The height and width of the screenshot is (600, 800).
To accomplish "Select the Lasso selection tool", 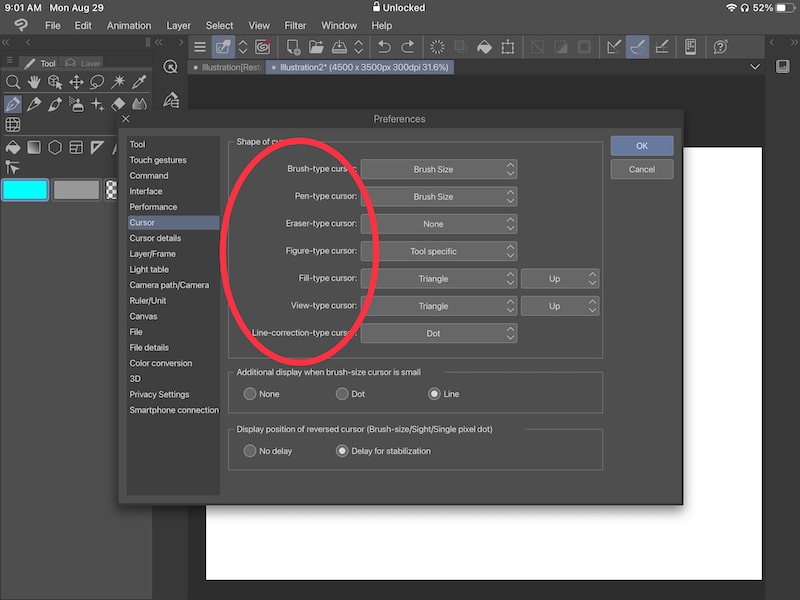I will (95, 82).
